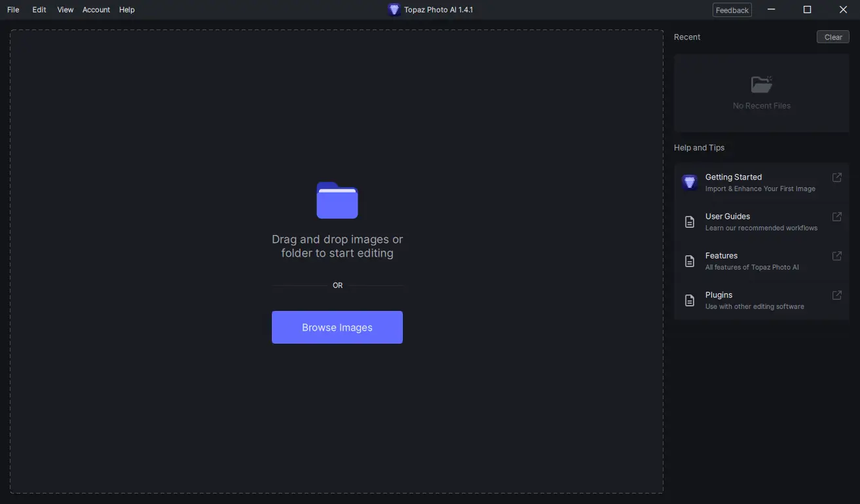Click the Feedback button
Image resolution: width=860 pixels, height=504 pixels.
click(x=732, y=10)
